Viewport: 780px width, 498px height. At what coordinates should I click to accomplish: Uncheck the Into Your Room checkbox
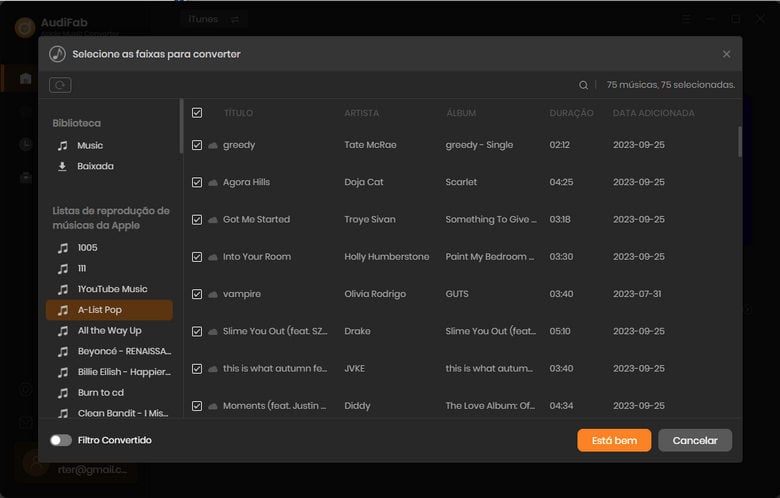point(197,257)
